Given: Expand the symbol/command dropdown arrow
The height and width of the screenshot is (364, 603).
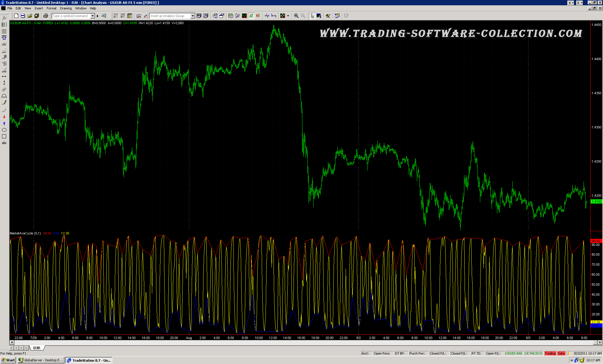Looking at the screenshot, I should [x=92, y=16].
